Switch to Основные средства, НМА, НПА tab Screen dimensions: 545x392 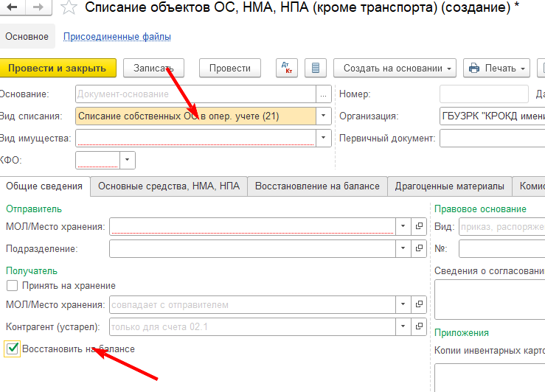point(169,186)
